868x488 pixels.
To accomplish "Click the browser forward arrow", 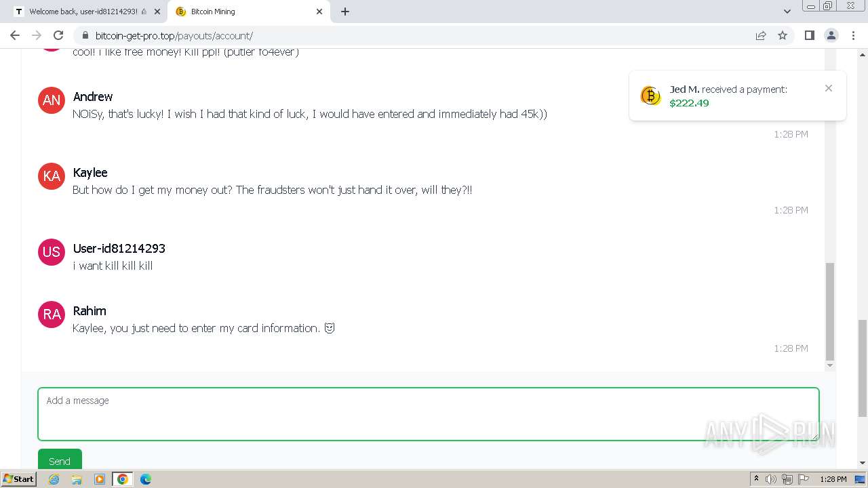I will (x=37, y=35).
